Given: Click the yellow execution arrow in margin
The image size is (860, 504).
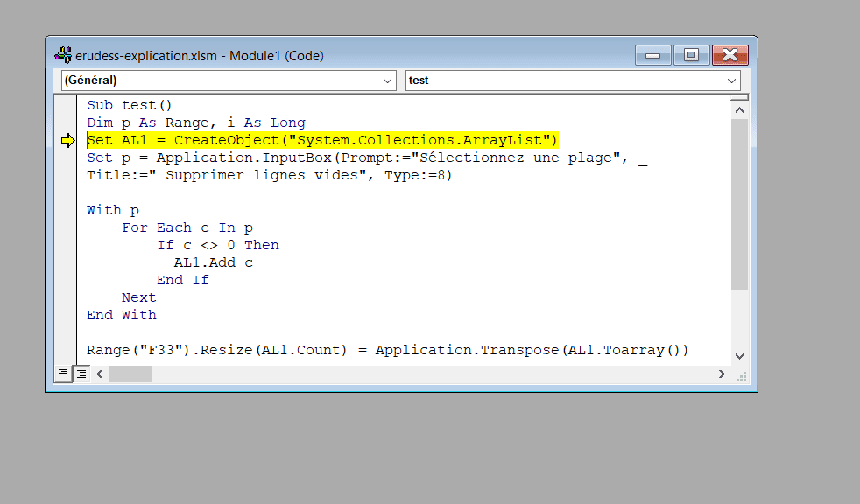Looking at the screenshot, I should [67, 140].
